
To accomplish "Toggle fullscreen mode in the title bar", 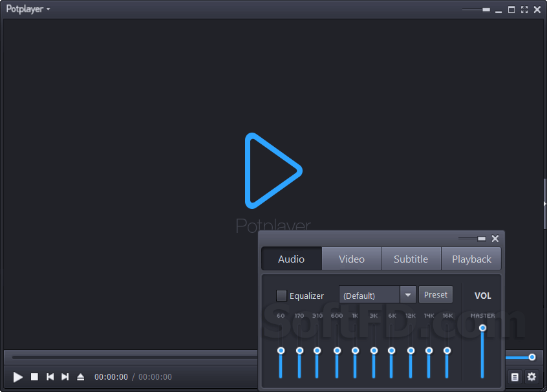I will [x=524, y=10].
